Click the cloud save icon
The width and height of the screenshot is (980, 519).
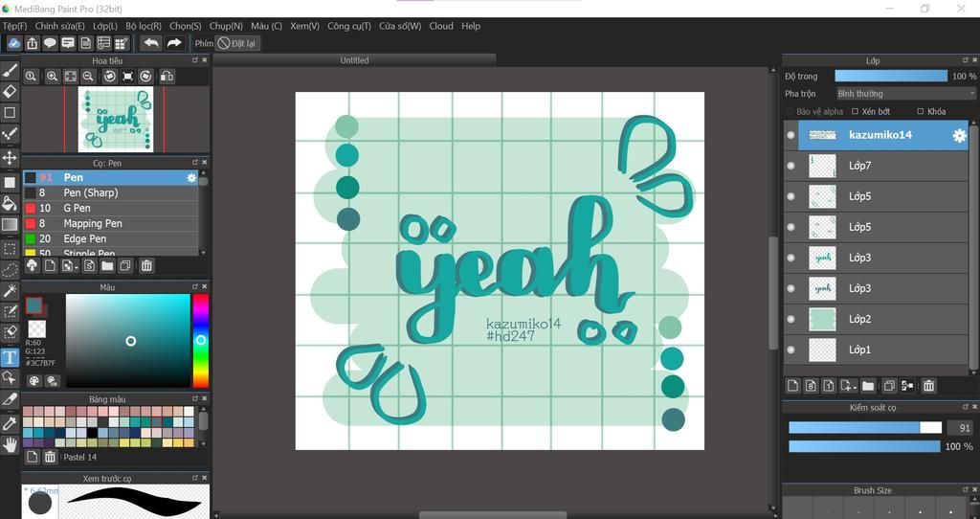(13, 43)
